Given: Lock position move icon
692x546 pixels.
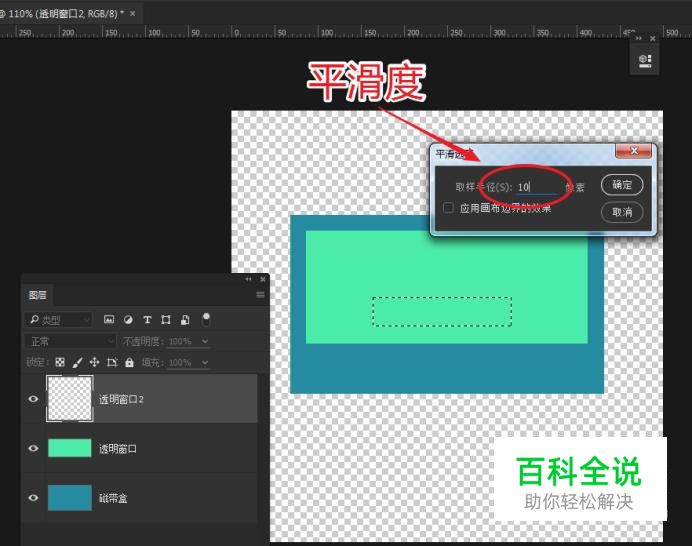Looking at the screenshot, I should point(94,362).
